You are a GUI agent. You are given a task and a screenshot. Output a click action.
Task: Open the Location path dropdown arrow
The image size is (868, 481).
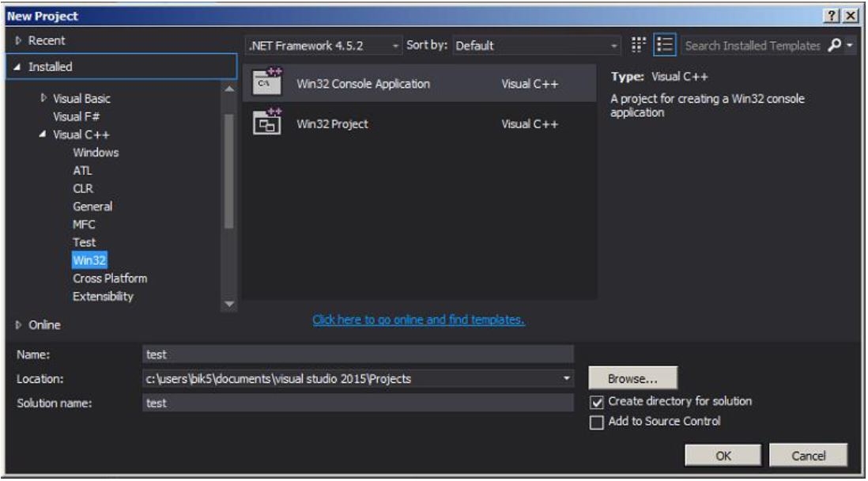pos(566,378)
